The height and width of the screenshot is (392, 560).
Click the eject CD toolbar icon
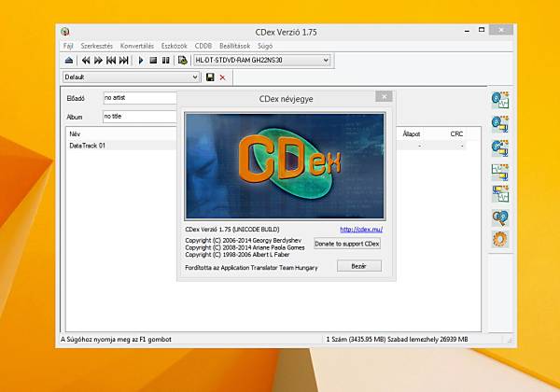pyautogui.click(x=69, y=61)
